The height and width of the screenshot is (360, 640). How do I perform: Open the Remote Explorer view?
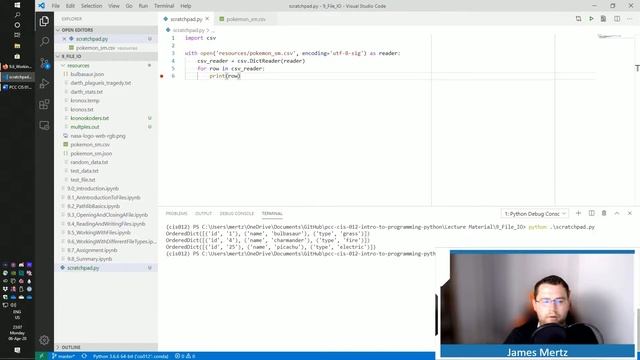point(44,125)
